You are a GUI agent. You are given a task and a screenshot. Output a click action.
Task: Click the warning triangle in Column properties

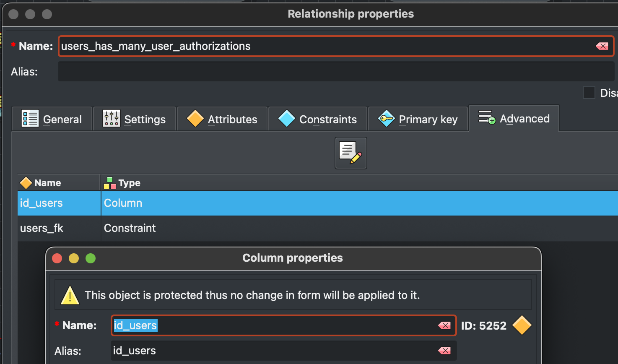[70, 295]
